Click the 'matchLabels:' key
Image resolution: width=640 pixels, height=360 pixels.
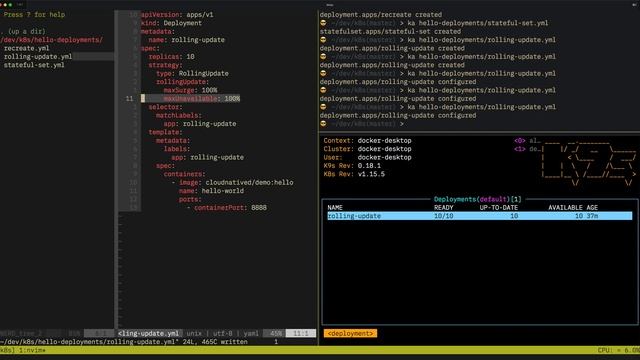(179, 116)
